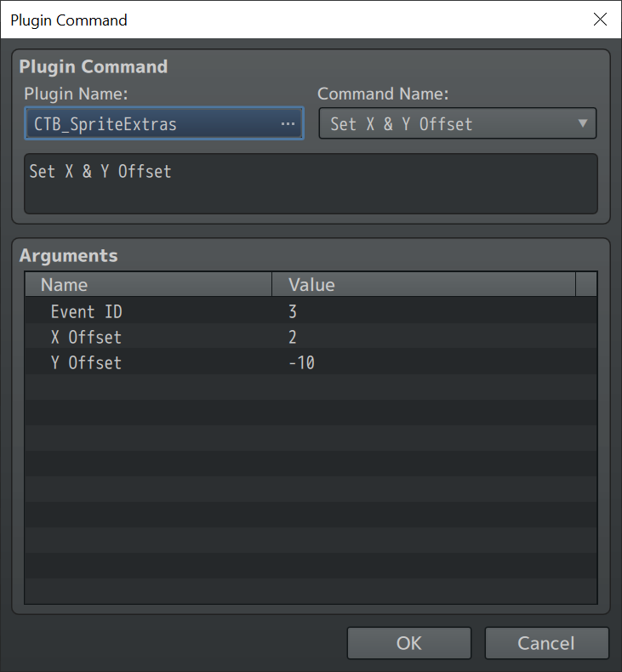Open the Command Name dropdown arrow
The image size is (622, 672).
(583, 123)
